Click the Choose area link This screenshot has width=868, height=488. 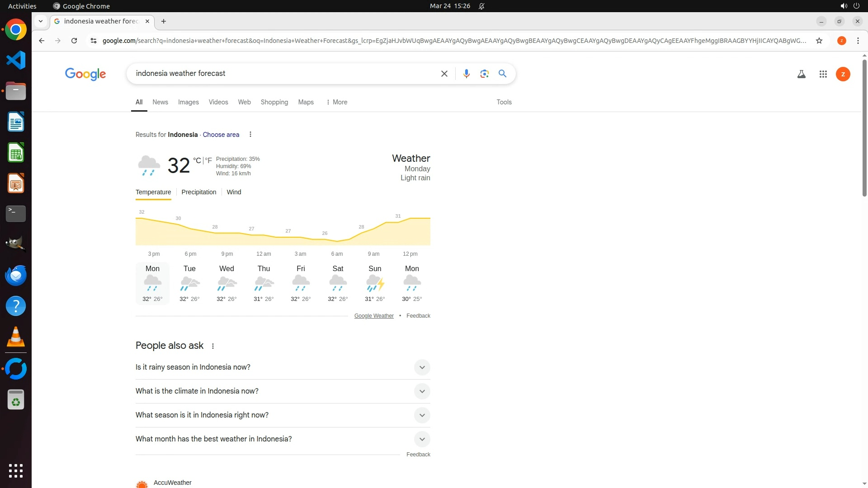click(221, 135)
